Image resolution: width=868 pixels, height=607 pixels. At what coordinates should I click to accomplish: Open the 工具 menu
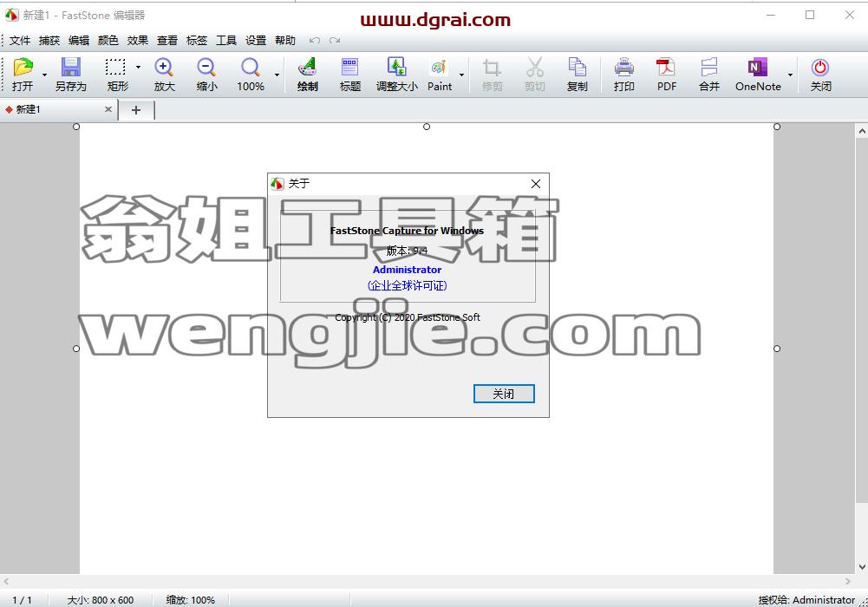click(x=225, y=41)
